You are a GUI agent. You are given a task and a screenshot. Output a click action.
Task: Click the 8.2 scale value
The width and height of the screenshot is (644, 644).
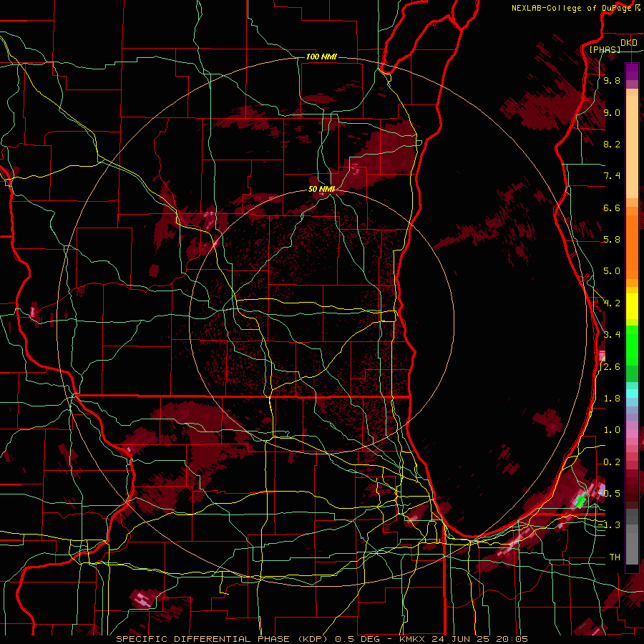pos(612,144)
